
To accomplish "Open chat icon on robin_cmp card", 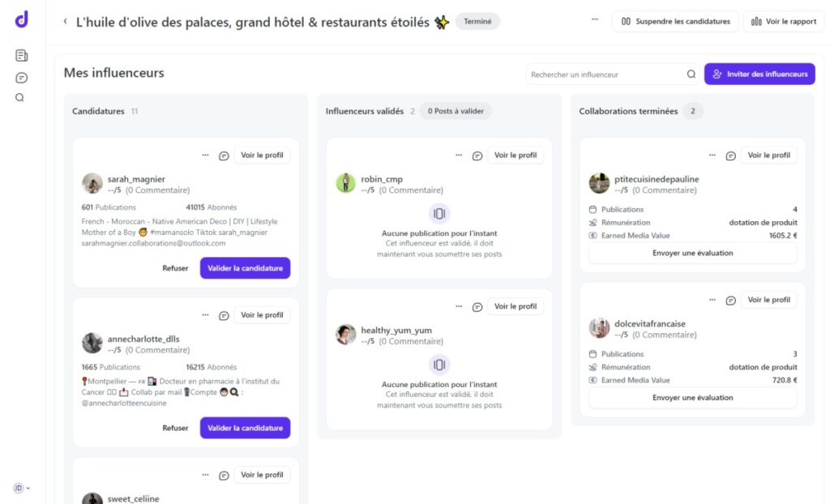I will (477, 156).
